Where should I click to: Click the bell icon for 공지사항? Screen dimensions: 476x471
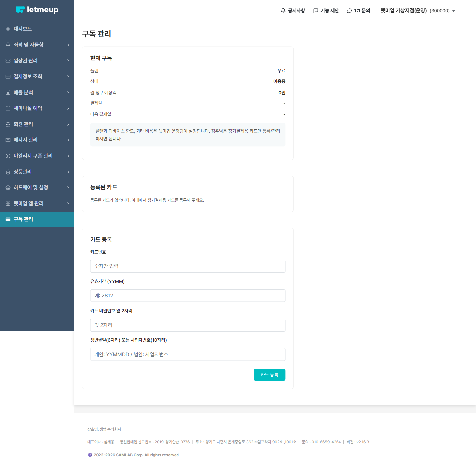(283, 11)
